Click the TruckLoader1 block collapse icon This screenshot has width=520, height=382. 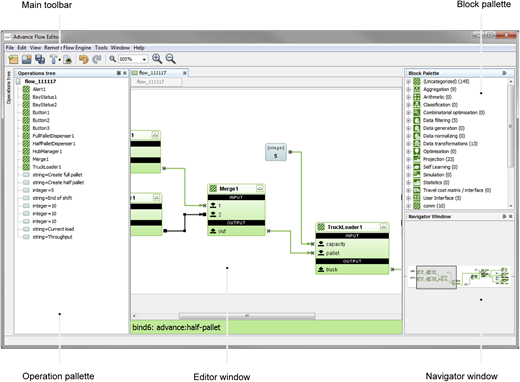click(384, 227)
